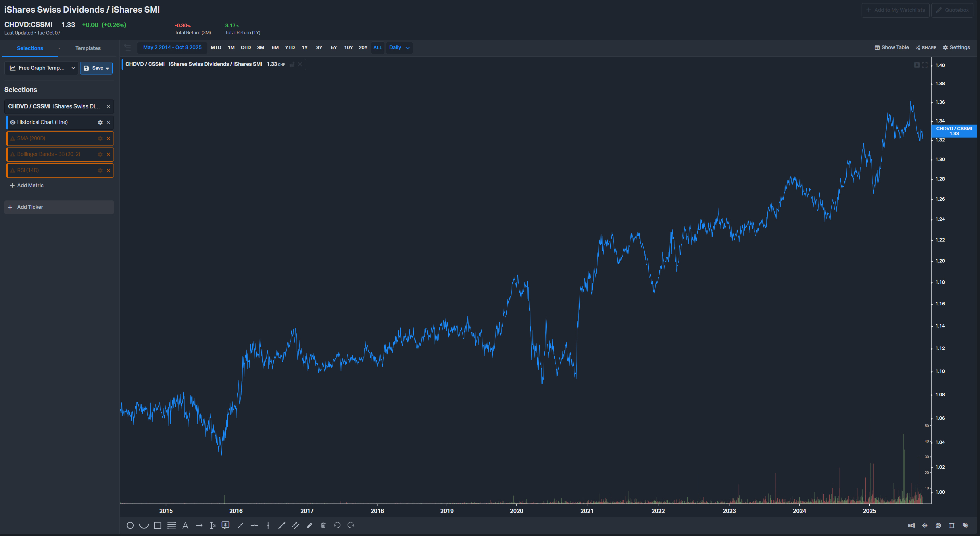The image size is (980, 536).
Task: Select the circle drawing tool
Action: point(130,525)
